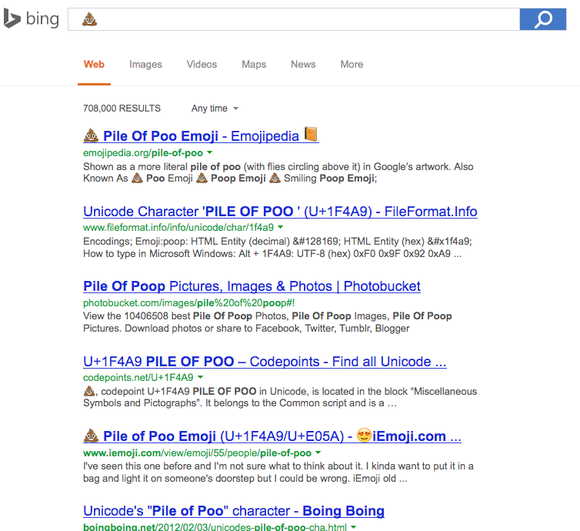Screen dimensions: 580x531
Task: Click the heart-eyes emoji before iEmoji.com
Action: point(364,435)
